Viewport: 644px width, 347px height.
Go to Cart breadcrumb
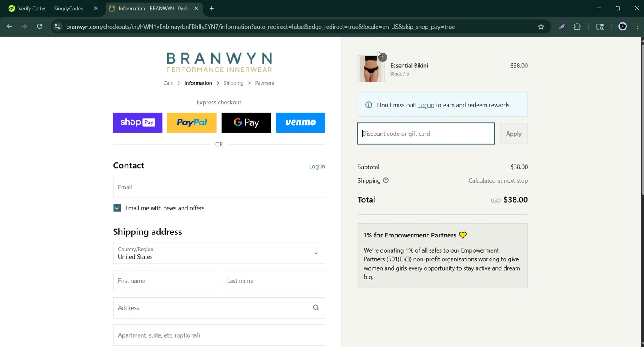[168, 83]
